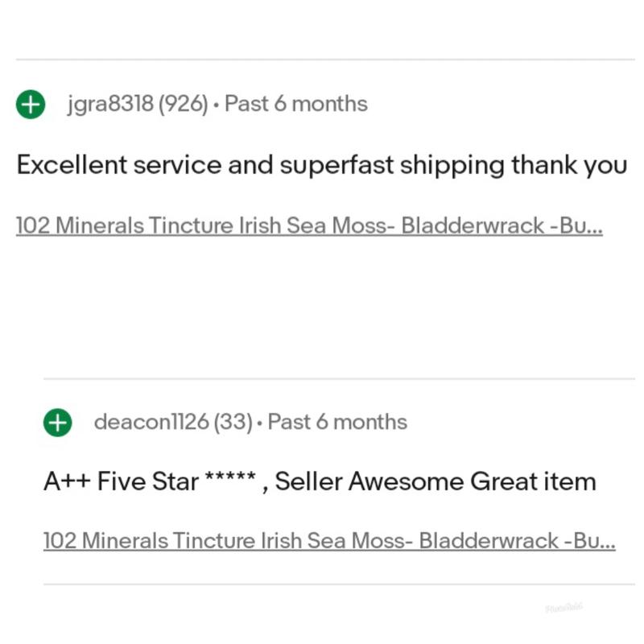Click "Past 6 months" on jgra8318's review
644x644 pixels.
click(x=295, y=104)
